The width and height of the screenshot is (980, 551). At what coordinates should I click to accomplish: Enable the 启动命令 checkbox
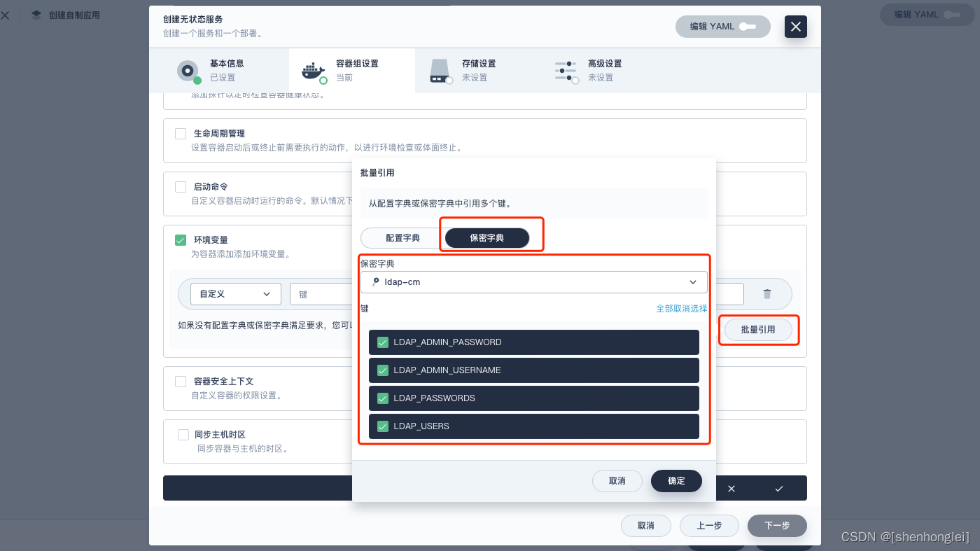pos(181,187)
